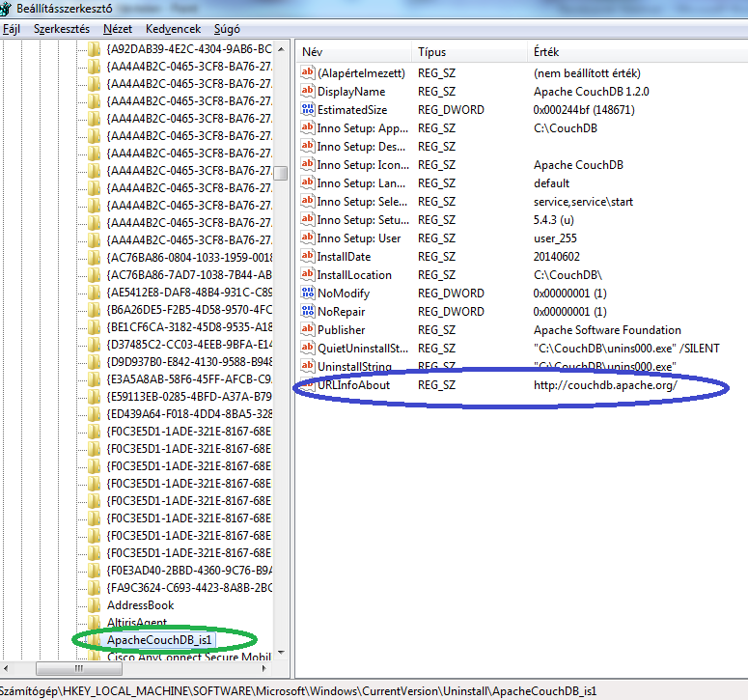
Task: Click the 20140602 data cell
Action: coord(556,256)
